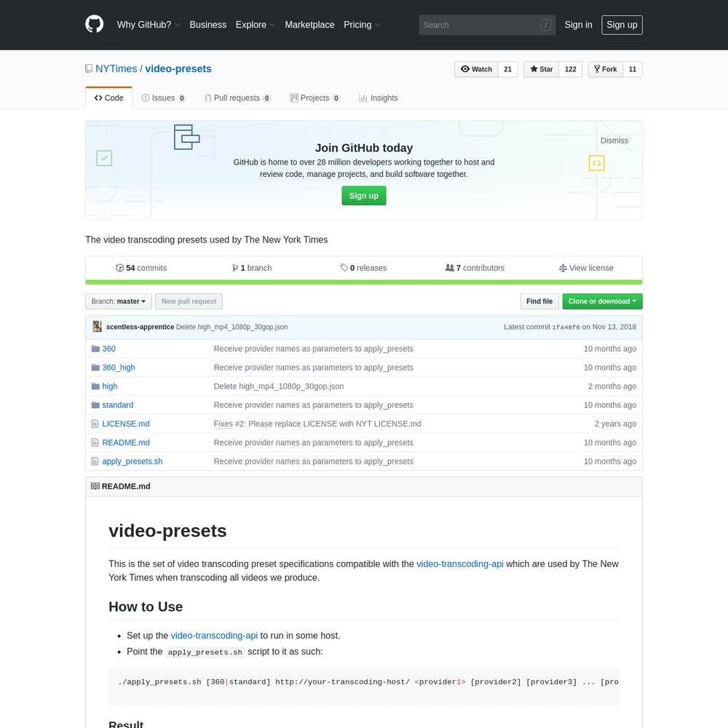Click Sign in in the header
The height and width of the screenshot is (728, 728).
point(578,25)
